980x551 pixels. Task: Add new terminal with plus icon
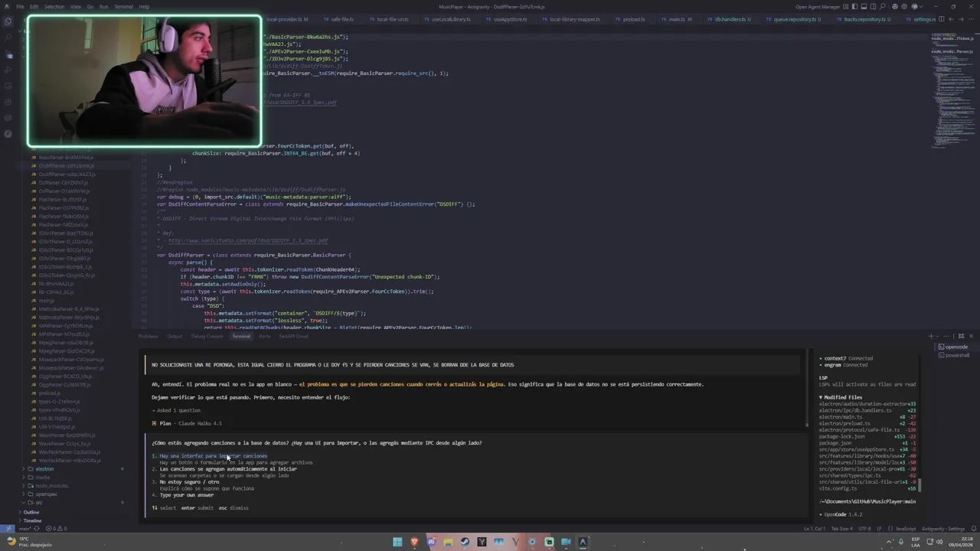(x=931, y=336)
